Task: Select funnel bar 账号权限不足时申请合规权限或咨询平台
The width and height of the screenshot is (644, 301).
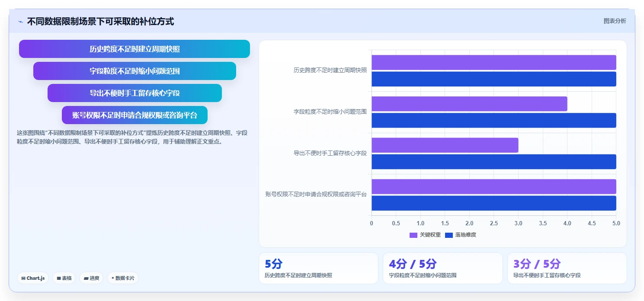Action: pyautogui.click(x=135, y=115)
